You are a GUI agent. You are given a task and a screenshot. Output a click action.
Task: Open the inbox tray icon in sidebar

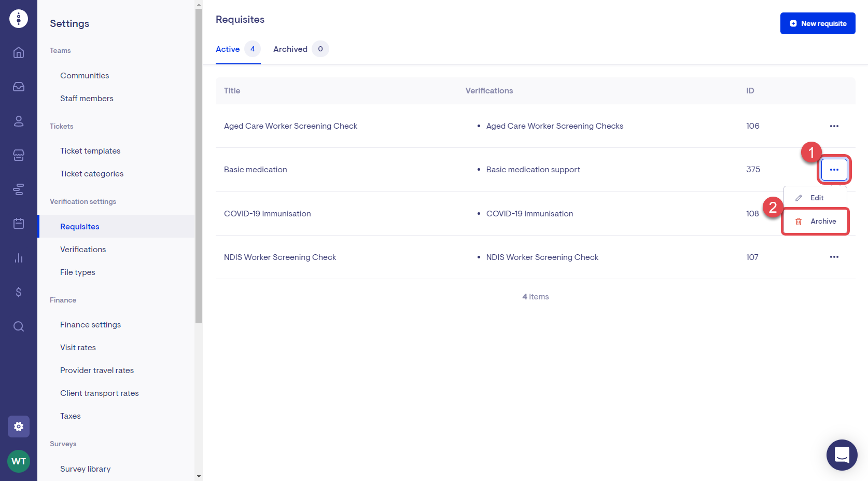click(19, 87)
